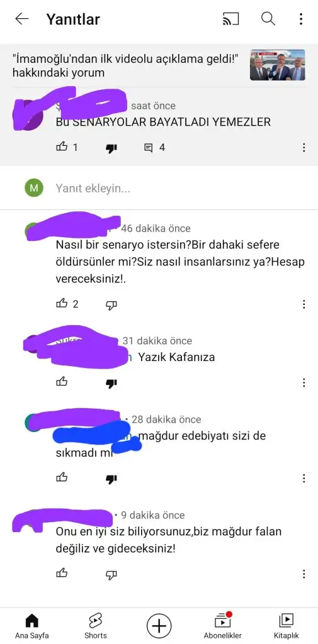Screen dimensions: 318x644
Task: Open the İmamoğlu video thumbnail
Action: [277, 65]
